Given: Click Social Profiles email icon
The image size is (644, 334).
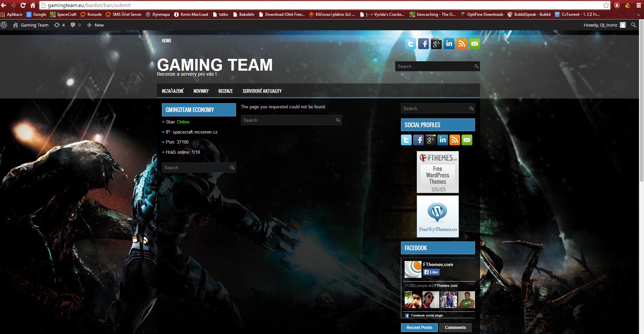Looking at the screenshot, I should (x=467, y=140).
